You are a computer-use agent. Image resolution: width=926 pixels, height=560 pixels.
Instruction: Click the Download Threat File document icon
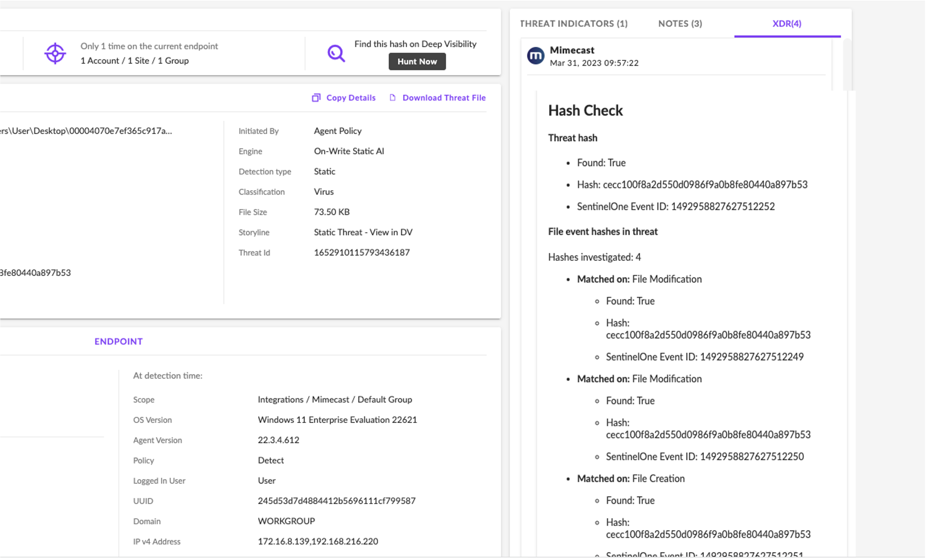pyautogui.click(x=392, y=98)
